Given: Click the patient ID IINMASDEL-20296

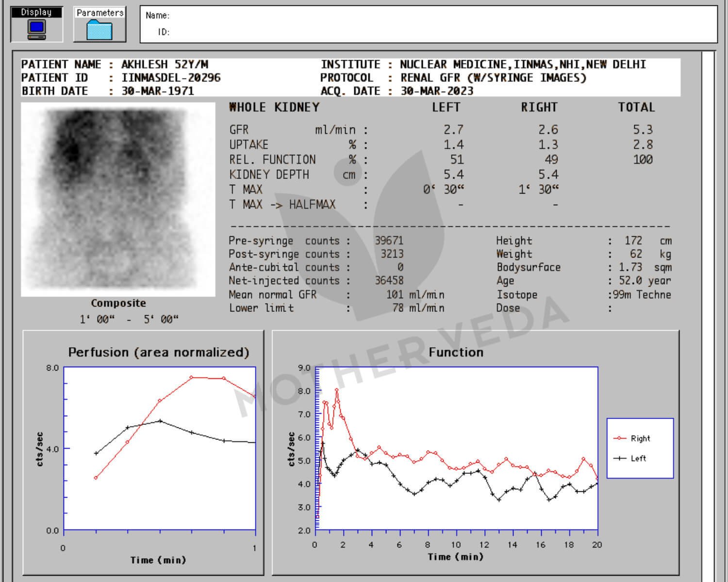Looking at the screenshot, I should pyautogui.click(x=171, y=78).
